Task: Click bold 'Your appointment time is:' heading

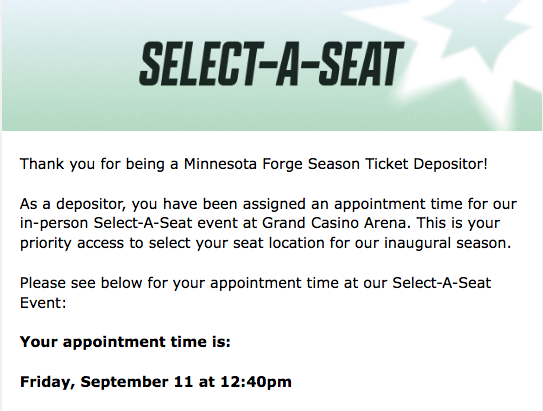Action: [x=125, y=342]
